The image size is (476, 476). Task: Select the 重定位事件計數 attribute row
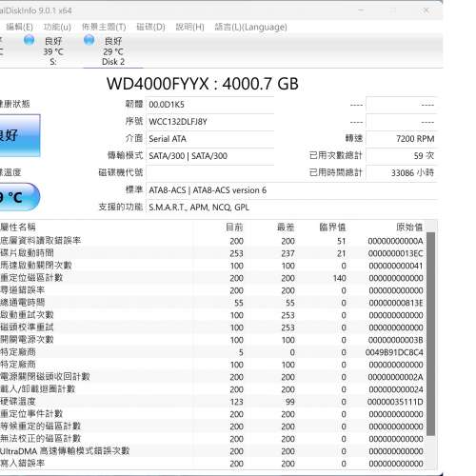[212, 414]
